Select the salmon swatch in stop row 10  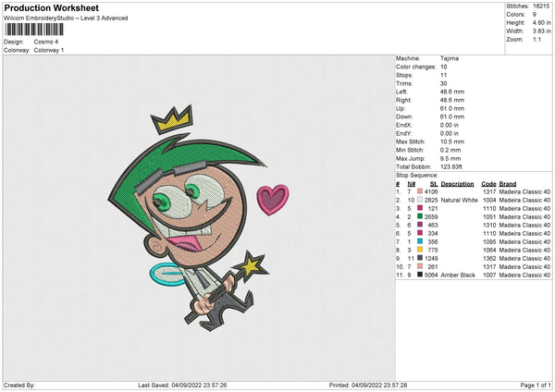pyautogui.click(x=420, y=266)
